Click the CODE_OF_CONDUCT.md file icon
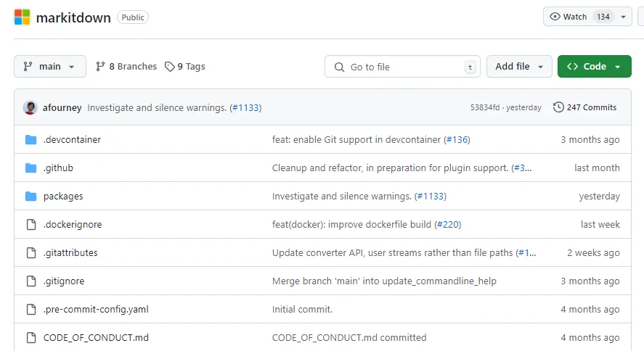The height and width of the screenshot is (351, 644). (30, 338)
